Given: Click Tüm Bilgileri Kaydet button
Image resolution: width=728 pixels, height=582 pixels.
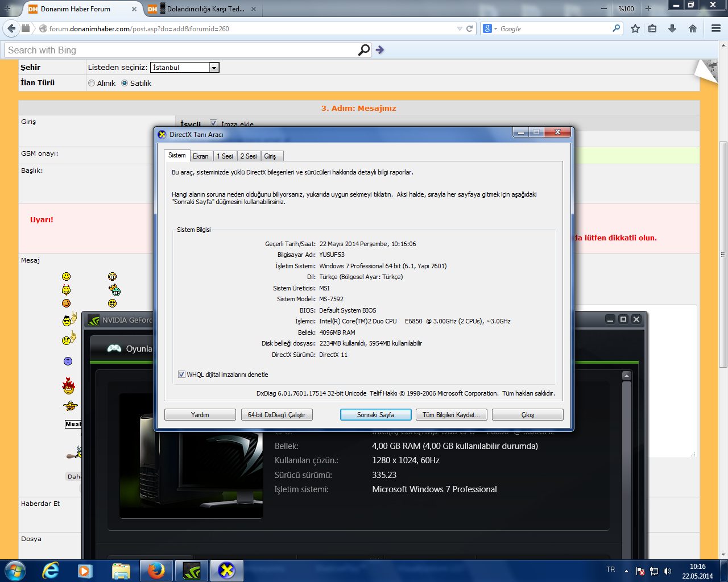Looking at the screenshot, I should point(451,415).
